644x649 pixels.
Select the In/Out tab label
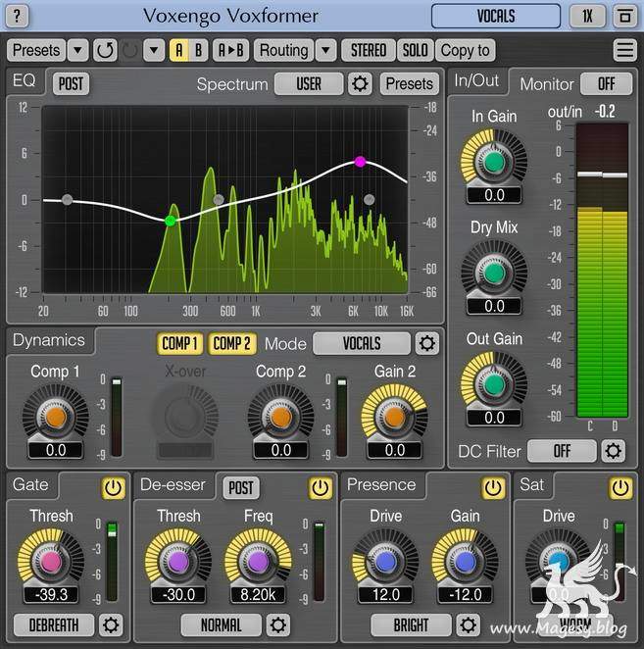[476, 80]
